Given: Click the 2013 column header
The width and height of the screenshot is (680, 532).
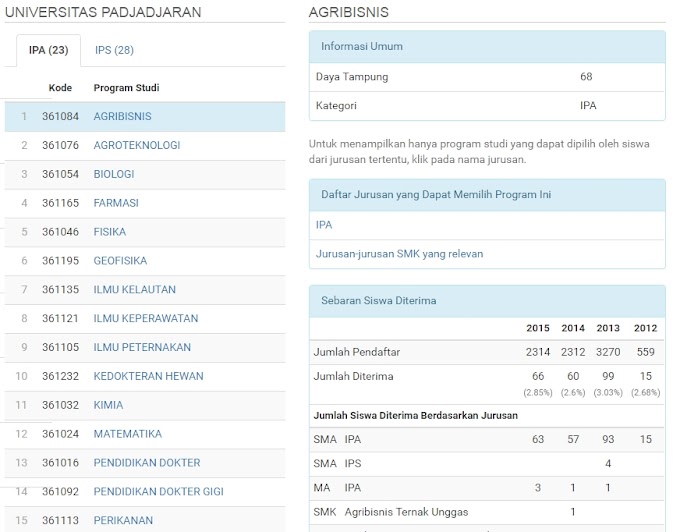Looking at the screenshot, I should pyautogui.click(x=608, y=328).
